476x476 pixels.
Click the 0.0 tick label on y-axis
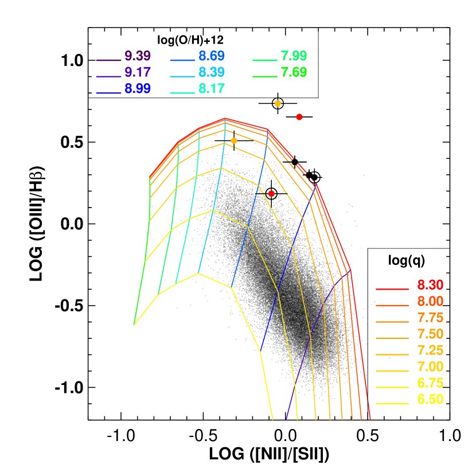click(x=72, y=224)
